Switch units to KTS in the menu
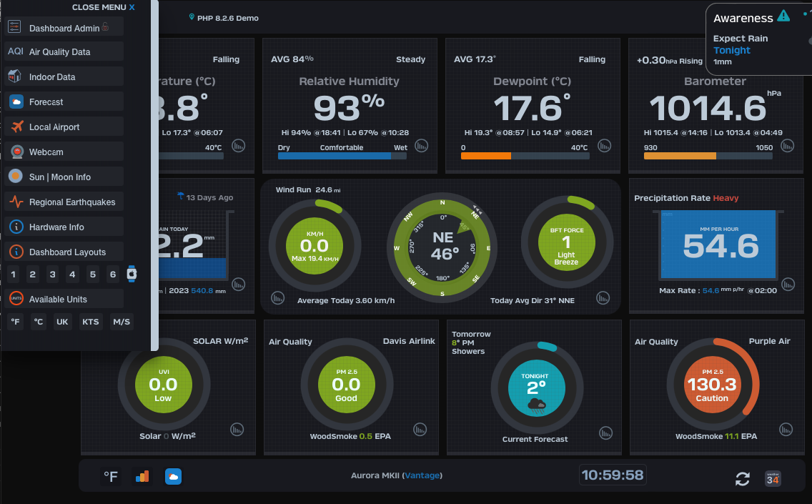This screenshot has width=812, height=504. point(90,322)
